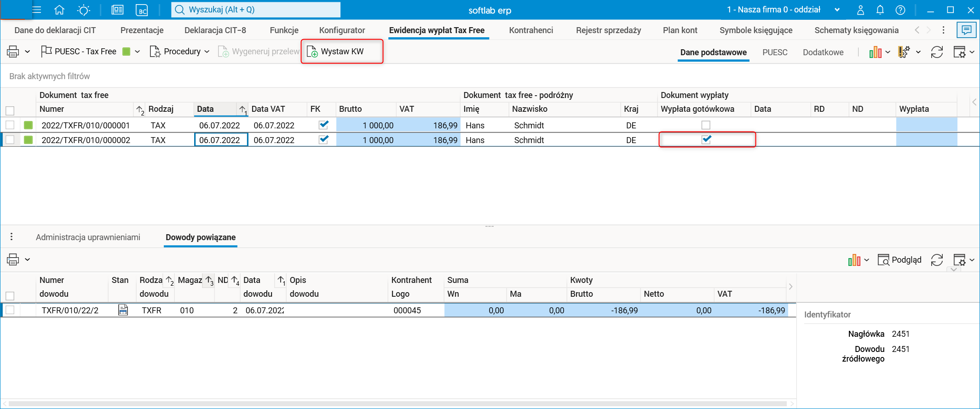The image size is (980, 409).
Task: Click the Wyszukaj search field
Action: 255,10
